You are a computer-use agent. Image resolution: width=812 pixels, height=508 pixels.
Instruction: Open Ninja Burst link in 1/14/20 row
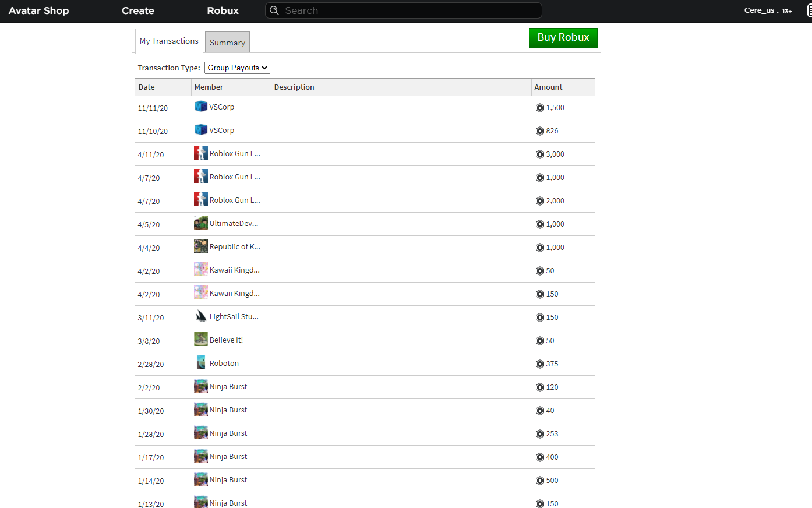tap(228, 479)
